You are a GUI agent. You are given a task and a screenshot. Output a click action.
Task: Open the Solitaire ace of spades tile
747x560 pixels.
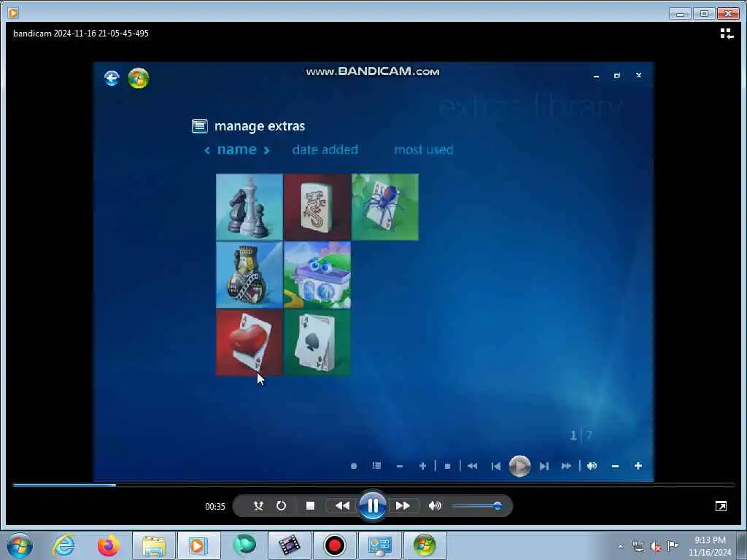pyautogui.click(x=317, y=343)
